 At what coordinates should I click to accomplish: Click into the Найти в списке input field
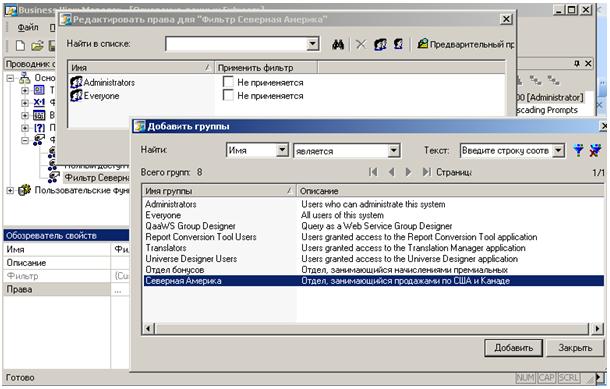(237, 44)
